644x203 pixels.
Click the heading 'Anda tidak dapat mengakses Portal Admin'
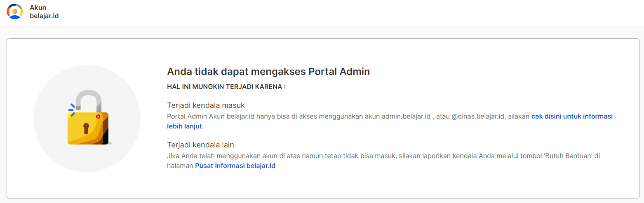click(268, 71)
